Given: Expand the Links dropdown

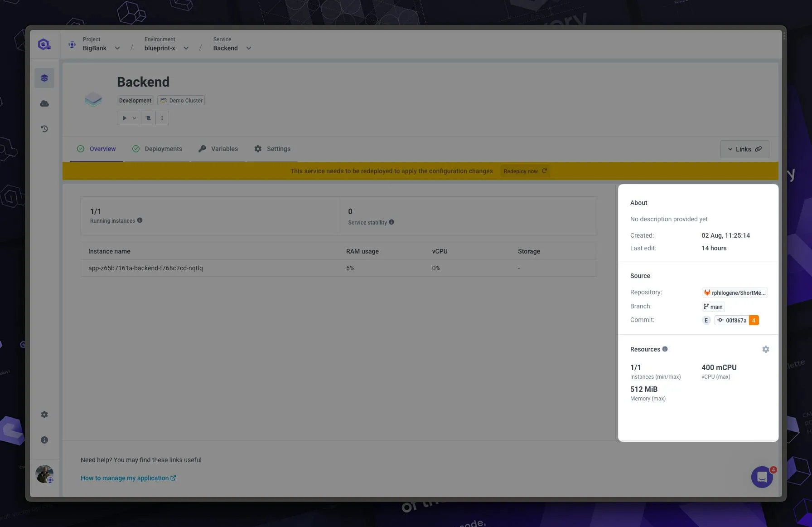Looking at the screenshot, I should coord(744,149).
